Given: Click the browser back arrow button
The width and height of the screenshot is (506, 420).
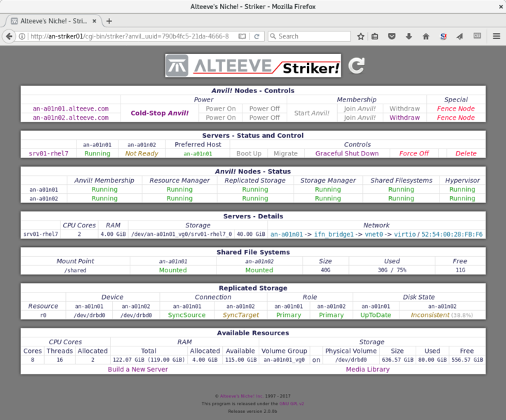Looking at the screenshot, I should [11, 36].
